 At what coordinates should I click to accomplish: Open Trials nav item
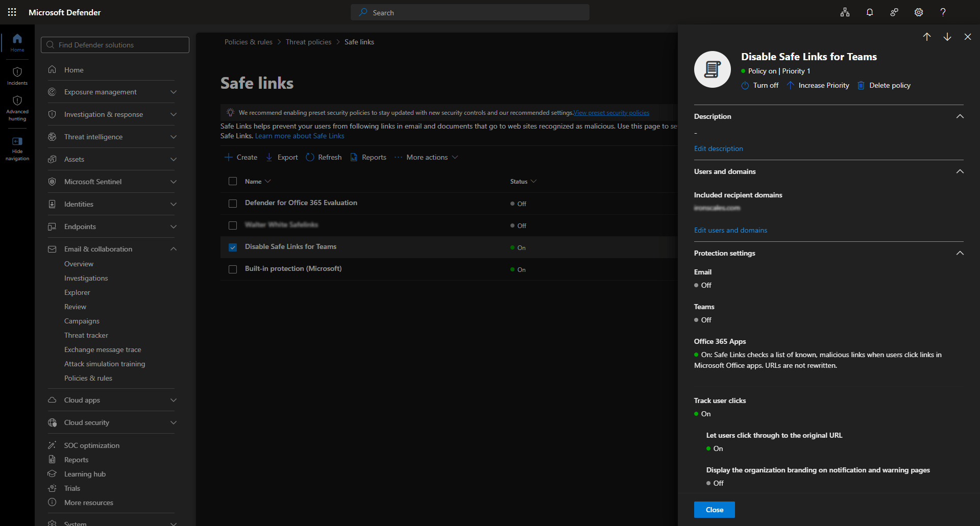pyautogui.click(x=72, y=488)
